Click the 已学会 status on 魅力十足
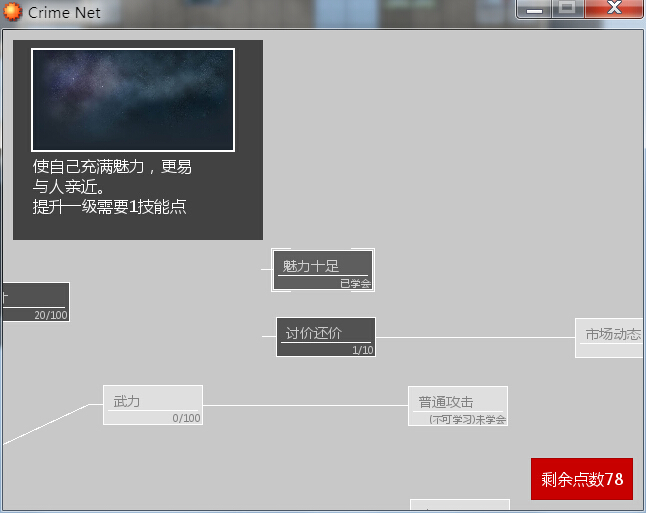The height and width of the screenshot is (513, 646). click(356, 283)
